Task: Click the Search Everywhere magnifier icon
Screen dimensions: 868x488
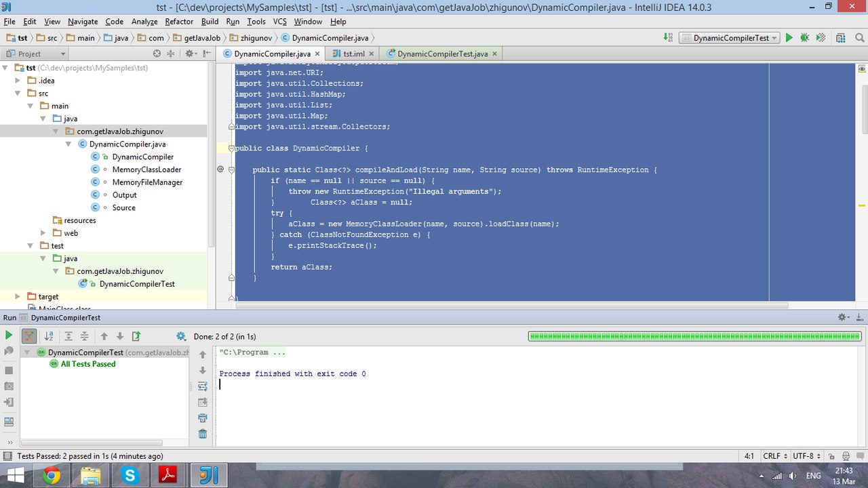Action: [860, 38]
